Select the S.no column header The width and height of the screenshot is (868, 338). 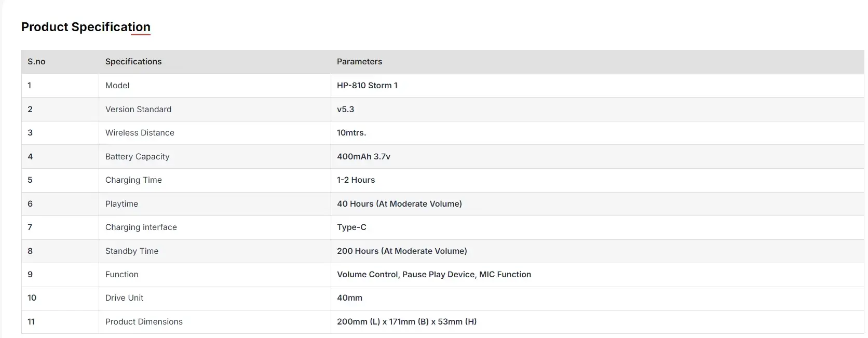coord(36,62)
